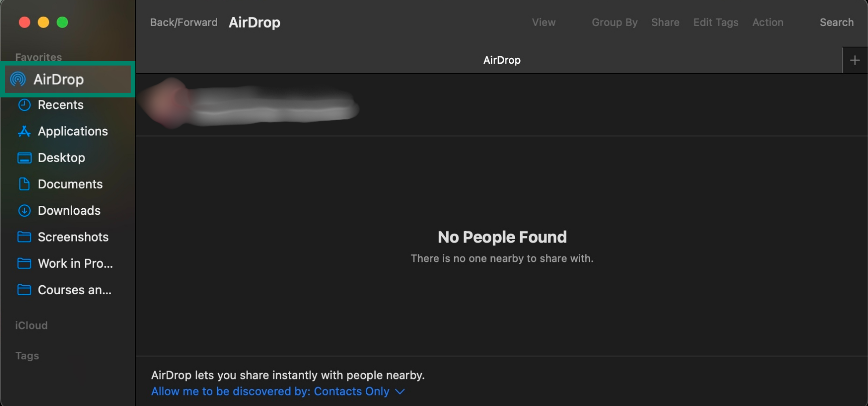The image size is (868, 406).
Task: Select the AirDrop tab in tab bar
Action: (502, 60)
